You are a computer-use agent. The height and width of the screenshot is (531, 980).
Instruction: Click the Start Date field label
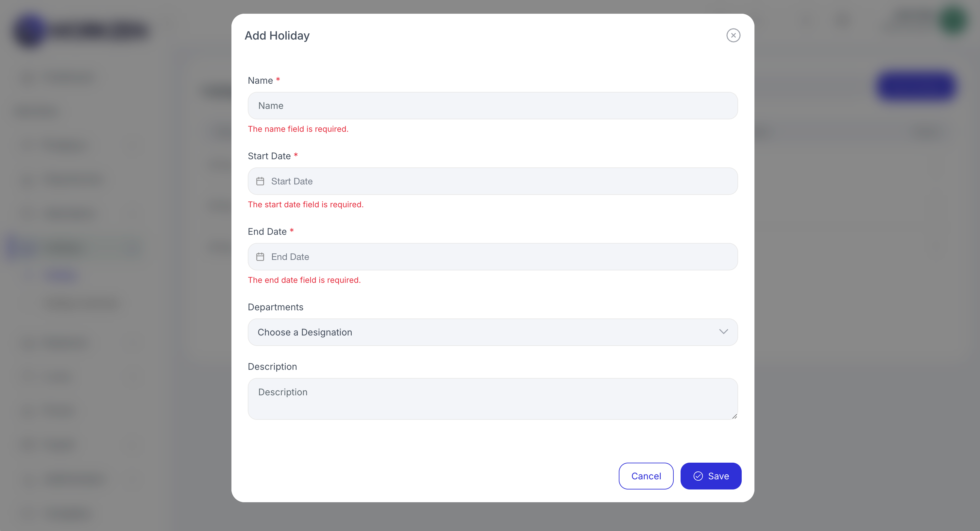coord(269,156)
